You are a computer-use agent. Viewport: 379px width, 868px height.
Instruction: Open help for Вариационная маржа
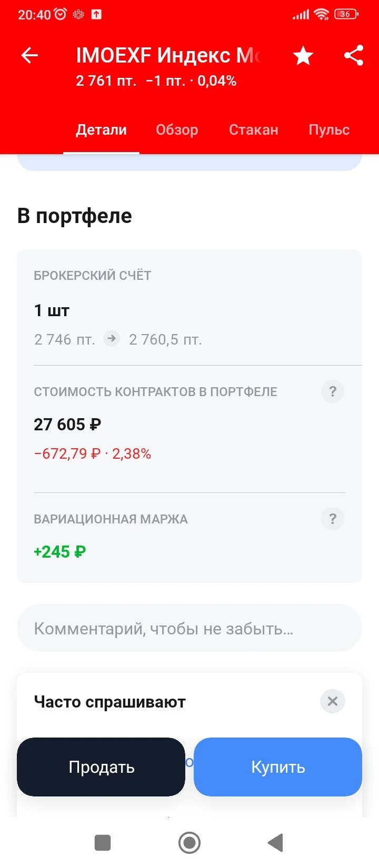pos(333,519)
